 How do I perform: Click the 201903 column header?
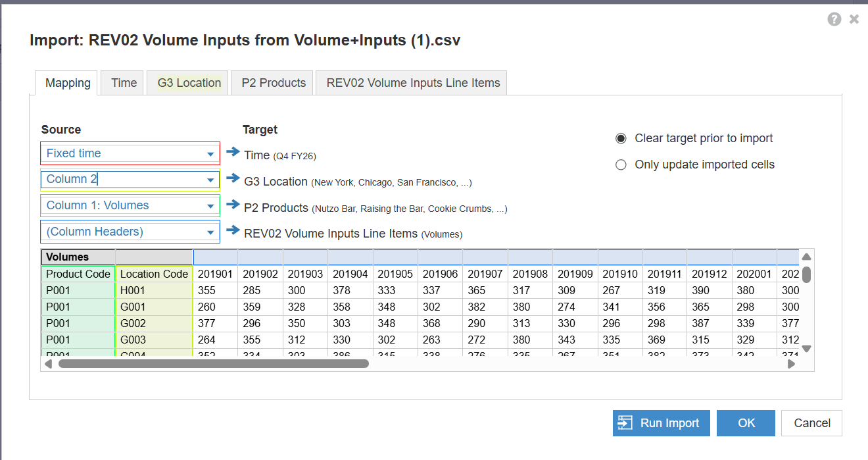[x=305, y=274]
